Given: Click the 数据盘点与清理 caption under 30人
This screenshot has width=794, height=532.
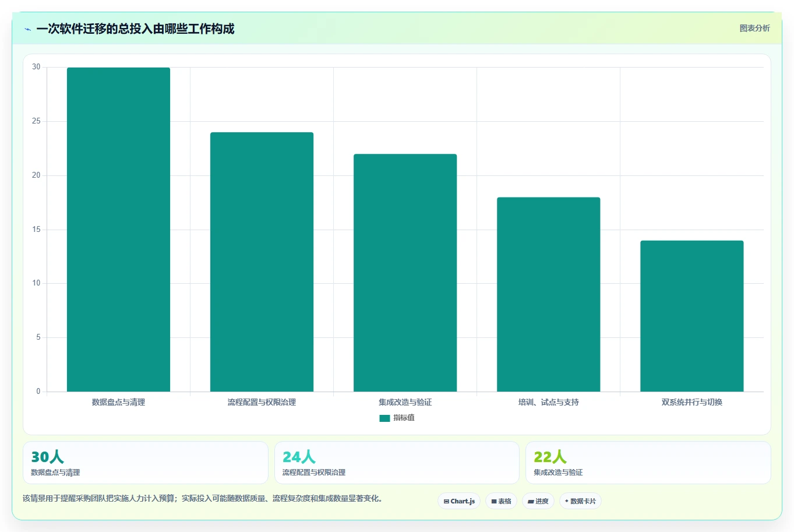Looking at the screenshot, I should coord(55,473).
